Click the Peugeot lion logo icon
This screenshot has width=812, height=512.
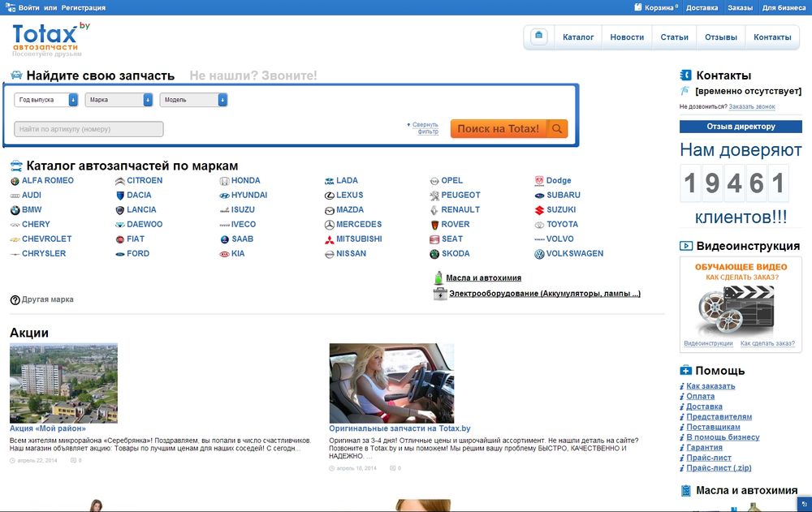point(434,196)
